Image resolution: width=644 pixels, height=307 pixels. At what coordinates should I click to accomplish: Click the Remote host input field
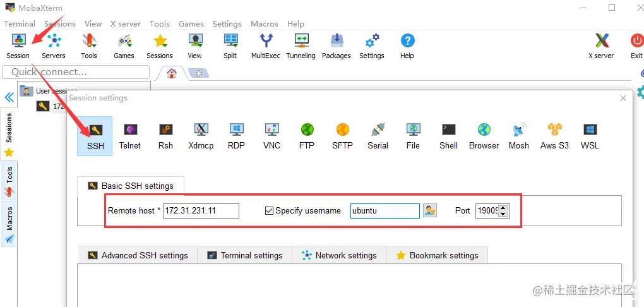click(201, 211)
